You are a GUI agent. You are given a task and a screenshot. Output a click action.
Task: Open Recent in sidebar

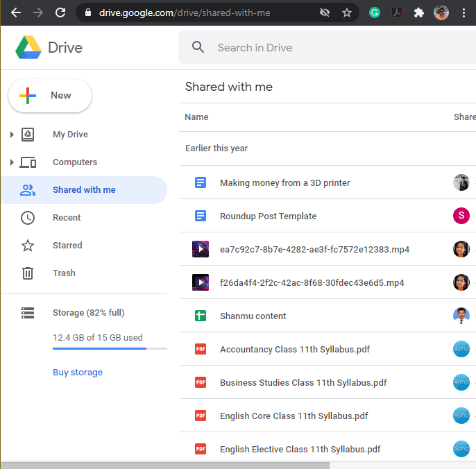pyautogui.click(x=67, y=218)
